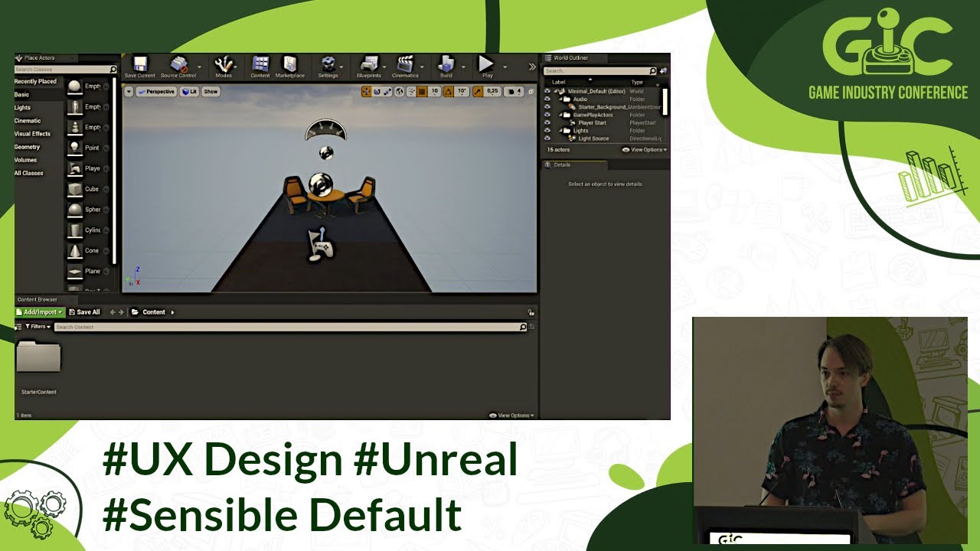Toggle visibility eye for Minimal_Default world
Image resolution: width=980 pixels, height=551 pixels.
pyautogui.click(x=547, y=91)
